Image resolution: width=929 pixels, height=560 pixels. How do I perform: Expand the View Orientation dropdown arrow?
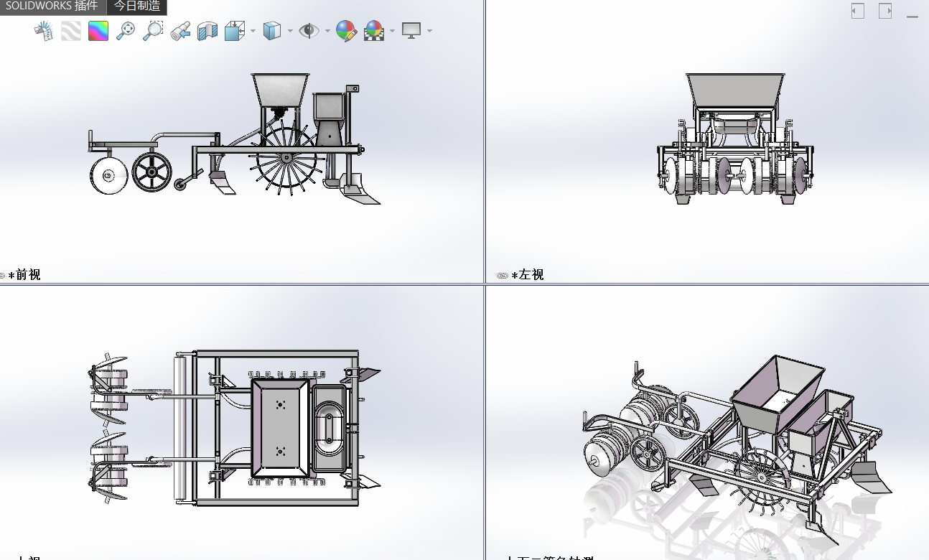tap(253, 31)
